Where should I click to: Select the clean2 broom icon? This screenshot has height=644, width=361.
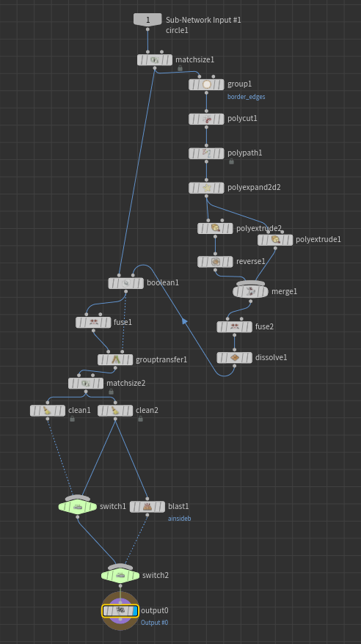pos(115,411)
